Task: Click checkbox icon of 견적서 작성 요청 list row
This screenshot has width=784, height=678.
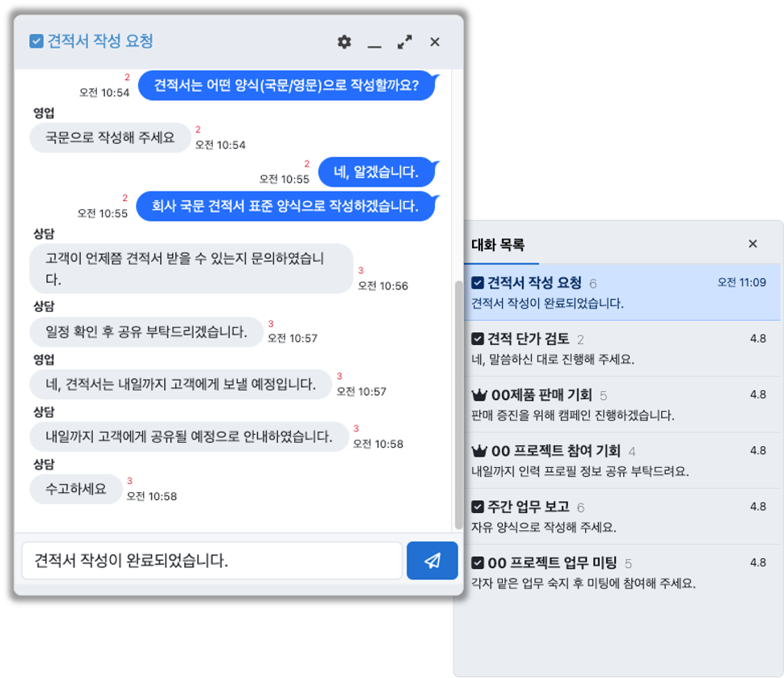Action: click(x=478, y=283)
